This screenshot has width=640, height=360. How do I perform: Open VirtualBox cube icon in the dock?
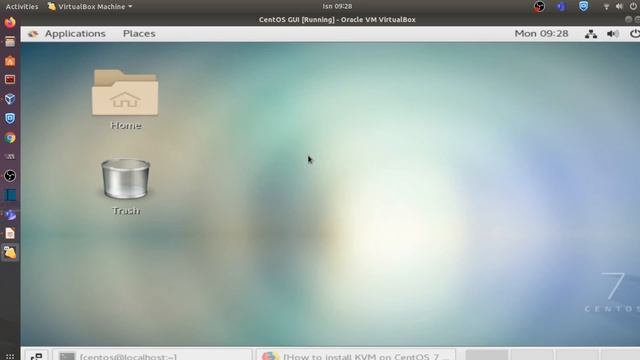(10, 99)
